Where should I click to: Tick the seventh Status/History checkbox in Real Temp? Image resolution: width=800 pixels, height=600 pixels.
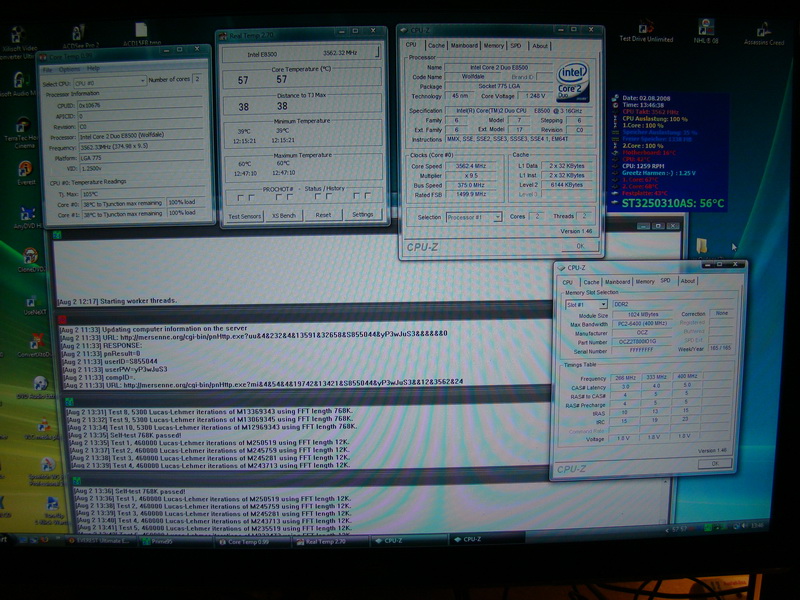pos(356,196)
